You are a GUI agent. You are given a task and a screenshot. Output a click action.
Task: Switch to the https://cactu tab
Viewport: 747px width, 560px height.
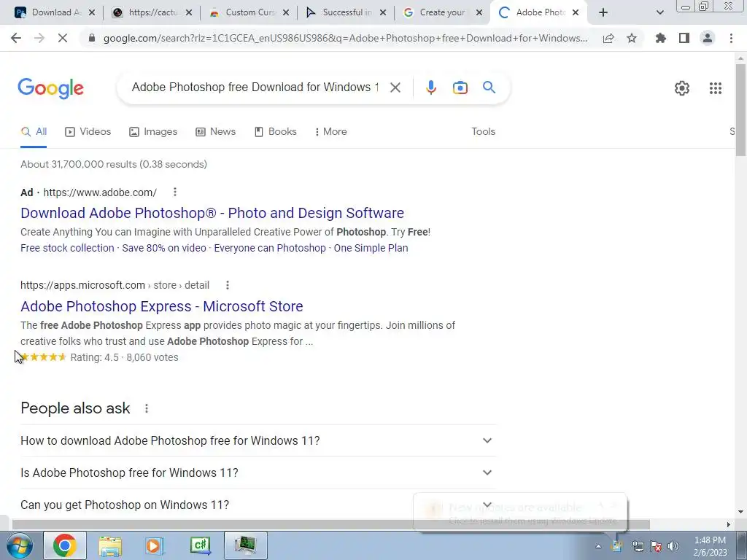coord(152,12)
